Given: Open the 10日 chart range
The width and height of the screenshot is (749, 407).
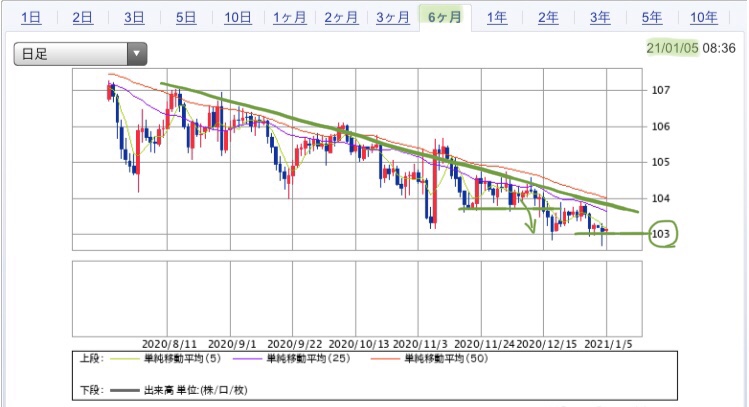Looking at the screenshot, I should pyautogui.click(x=237, y=18).
